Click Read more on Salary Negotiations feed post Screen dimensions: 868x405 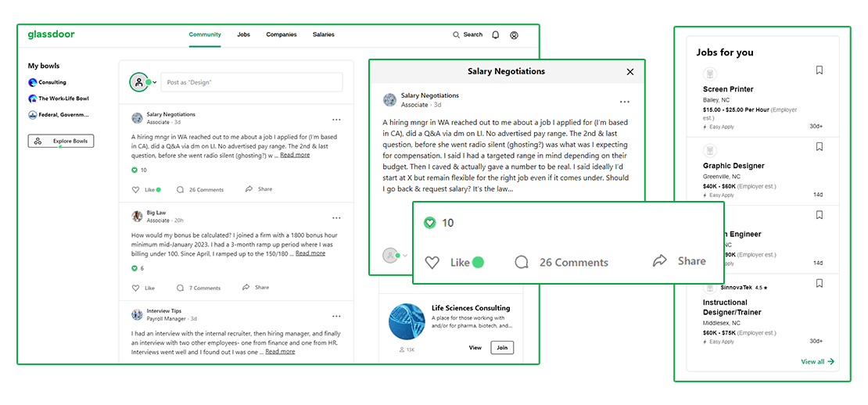click(295, 155)
